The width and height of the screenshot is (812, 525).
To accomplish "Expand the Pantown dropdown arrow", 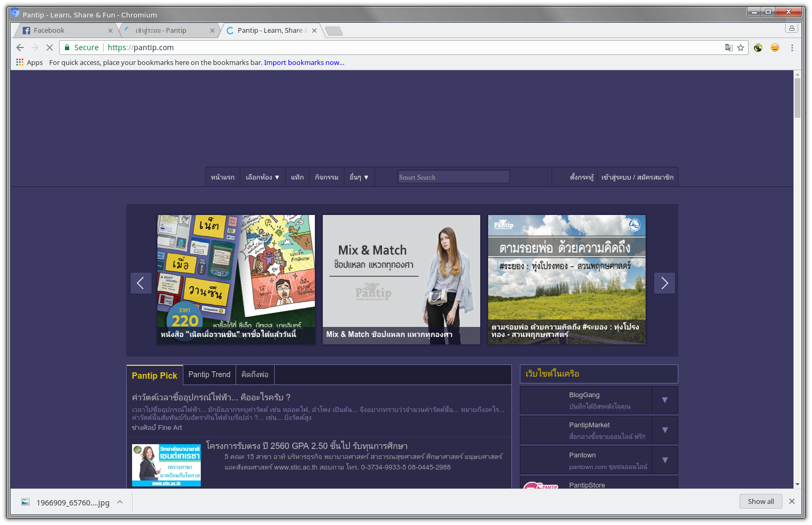I will (x=665, y=460).
